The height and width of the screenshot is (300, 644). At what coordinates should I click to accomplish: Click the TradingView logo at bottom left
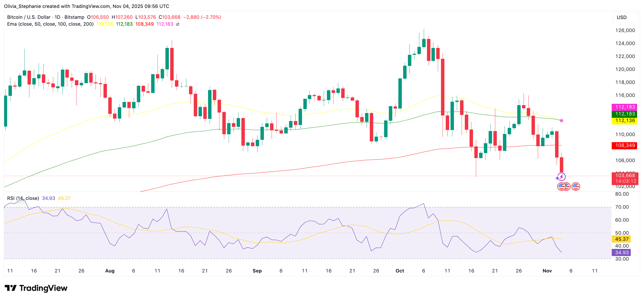coord(36,288)
